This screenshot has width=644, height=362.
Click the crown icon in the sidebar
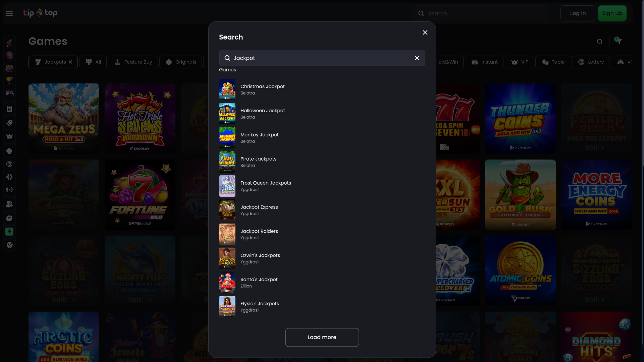(x=9, y=136)
